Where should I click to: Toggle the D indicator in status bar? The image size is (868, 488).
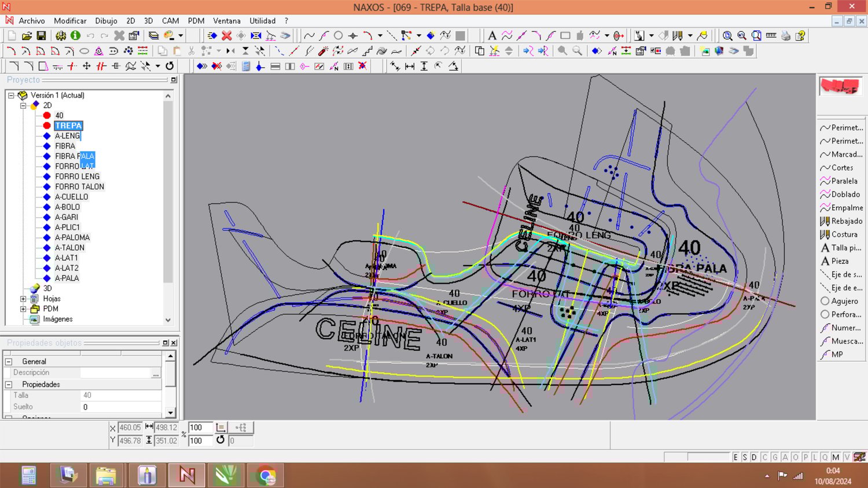click(754, 457)
